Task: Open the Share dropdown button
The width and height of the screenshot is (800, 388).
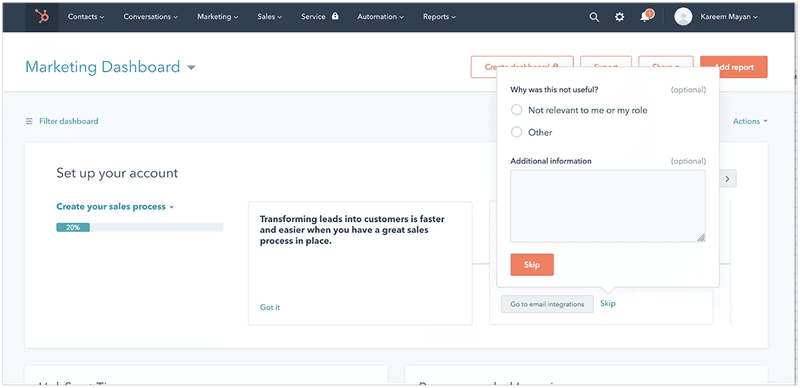Action: [666, 67]
